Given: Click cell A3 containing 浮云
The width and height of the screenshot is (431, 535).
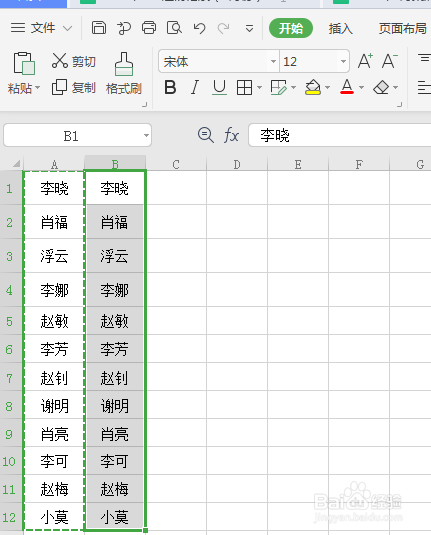Looking at the screenshot, I should (x=54, y=256).
